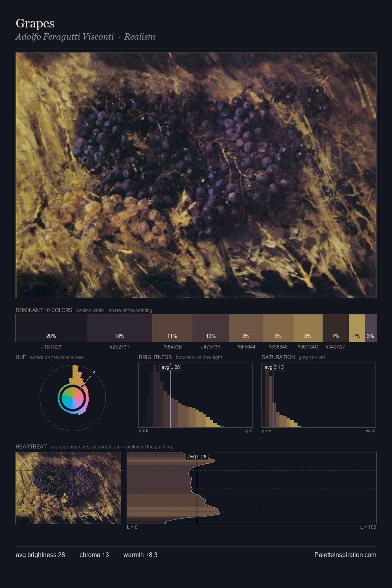The height and width of the screenshot is (588, 392).
Task: Click the 'Grapes' title
Action: tap(35, 24)
